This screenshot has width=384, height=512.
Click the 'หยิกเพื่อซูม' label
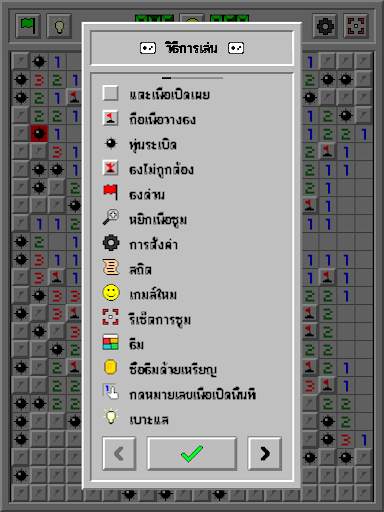click(158, 220)
